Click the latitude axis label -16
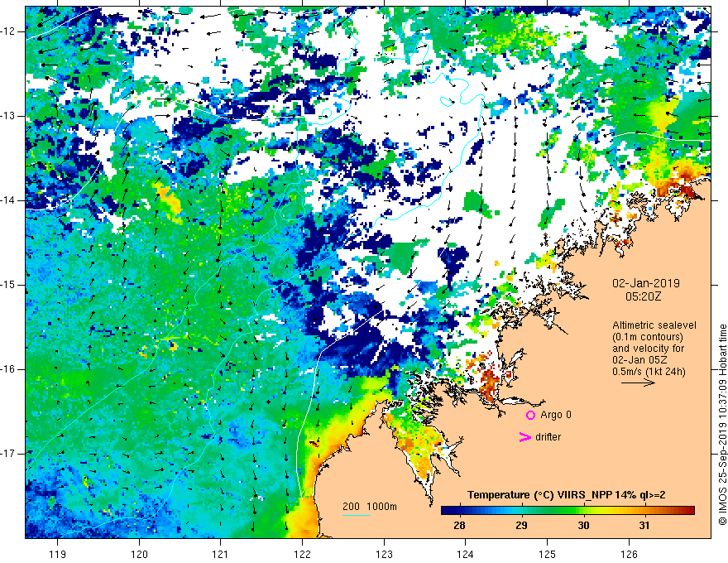The width and height of the screenshot is (728, 563). (x=9, y=369)
